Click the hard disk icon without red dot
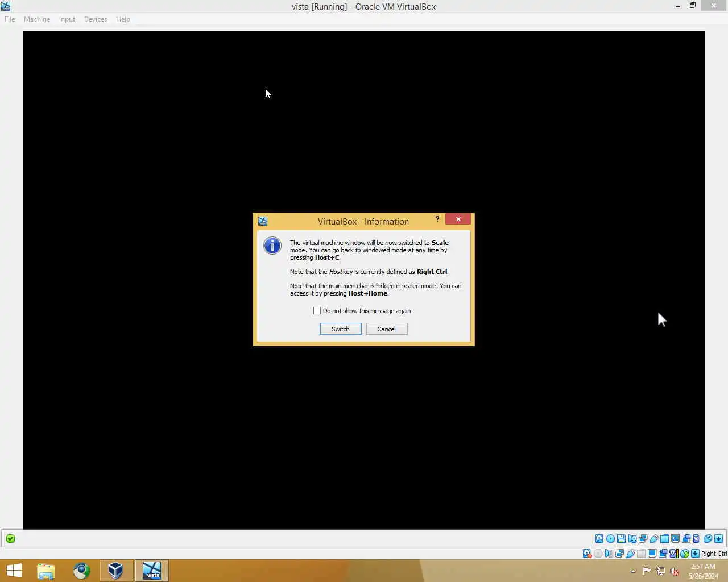 (599, 538)
